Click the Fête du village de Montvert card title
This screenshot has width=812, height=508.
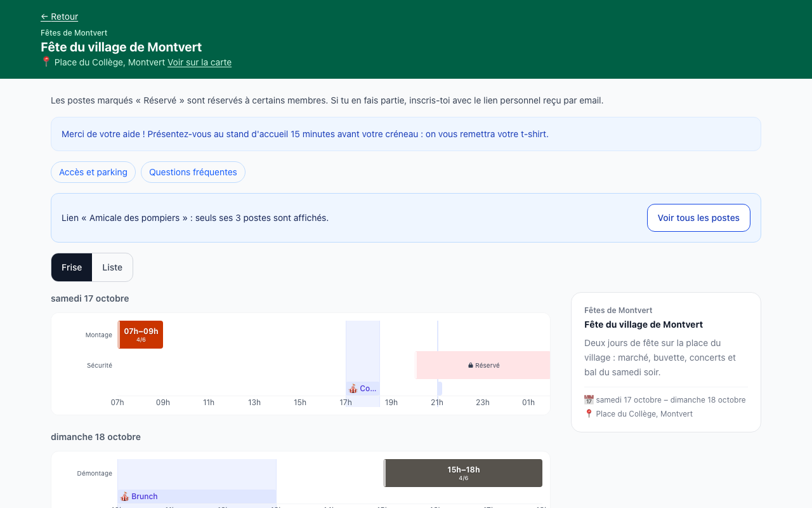pyautogui.click(x=643, y=324)
